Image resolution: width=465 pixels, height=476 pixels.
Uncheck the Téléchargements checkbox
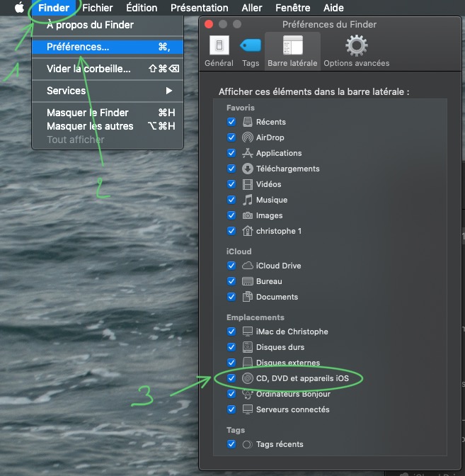coord(231,169)
